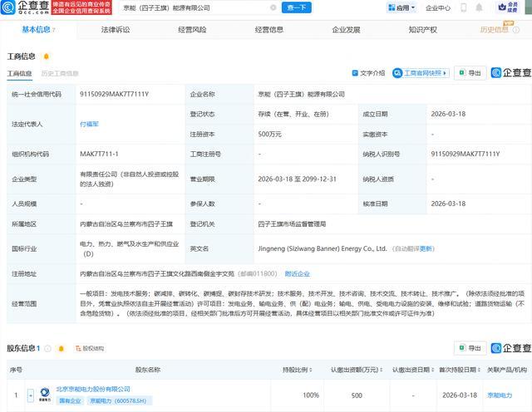This screenshot has height=412, width=532.
Task: Open the 应用 apps dropdown
Action: [401, 7]
